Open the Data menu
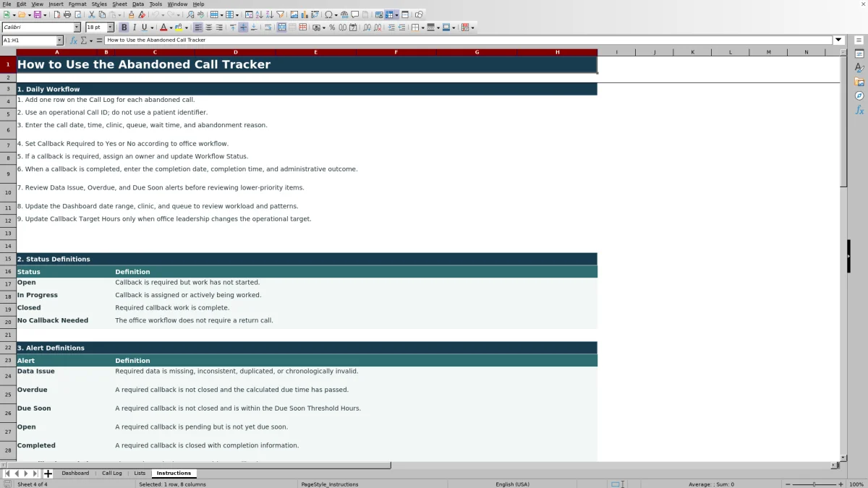Viewport: 868px width, 488px height. tap(137, 4)
